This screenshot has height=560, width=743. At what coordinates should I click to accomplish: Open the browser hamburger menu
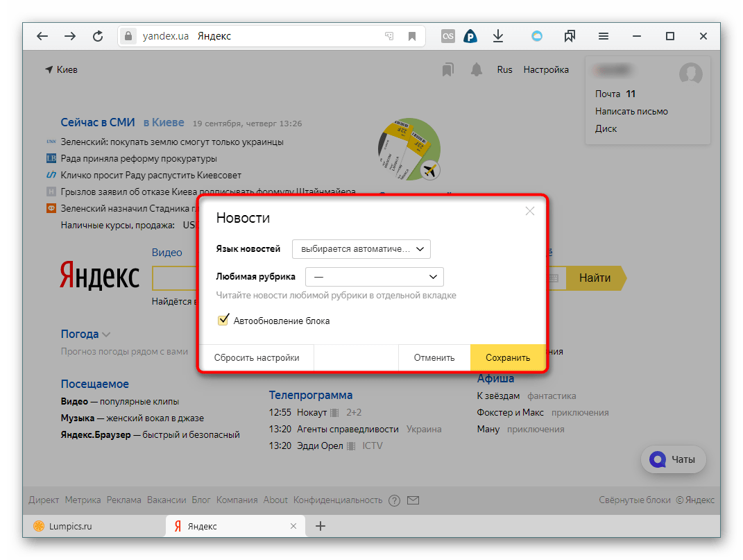604,37
